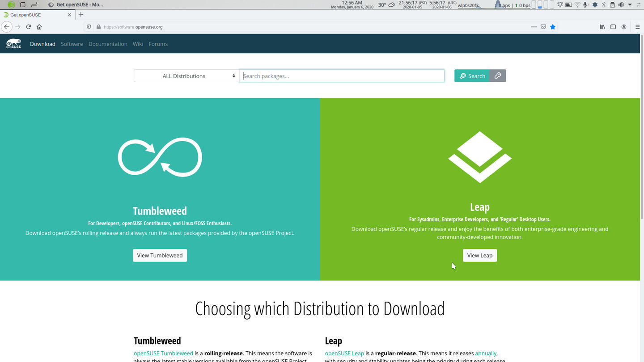Screen dimensions: 644x362
Task: Click 'Choosing which Distribution to Download' heading
Action: click(x=320, y=309)
